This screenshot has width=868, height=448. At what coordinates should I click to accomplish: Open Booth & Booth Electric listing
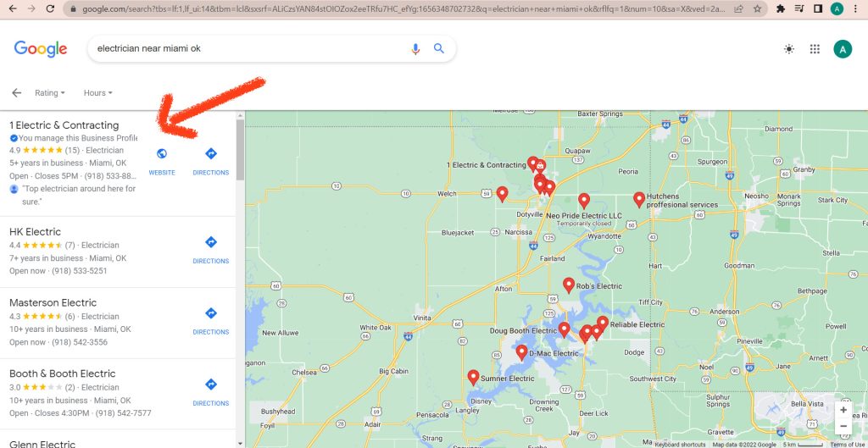click(x=63, y=373)
